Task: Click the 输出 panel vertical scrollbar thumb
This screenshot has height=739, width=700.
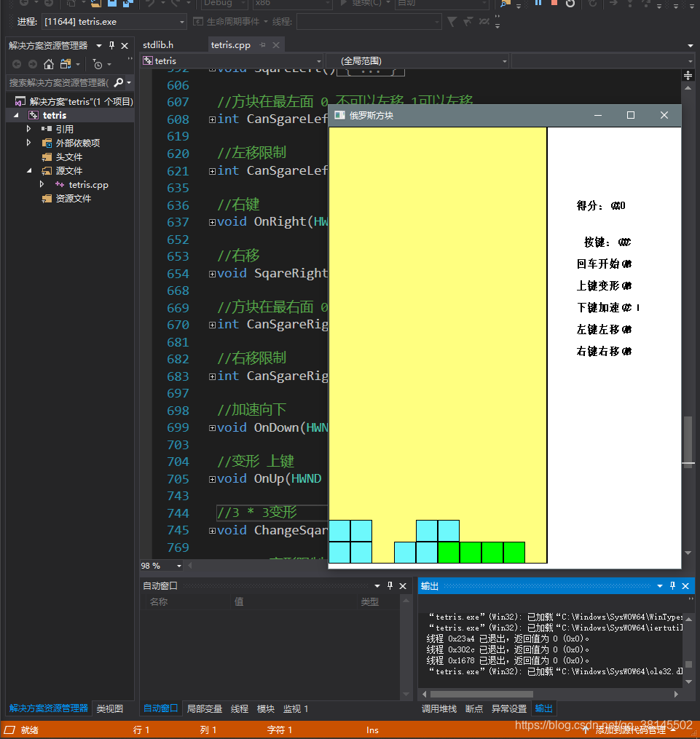Action: [x=688, y=664]
